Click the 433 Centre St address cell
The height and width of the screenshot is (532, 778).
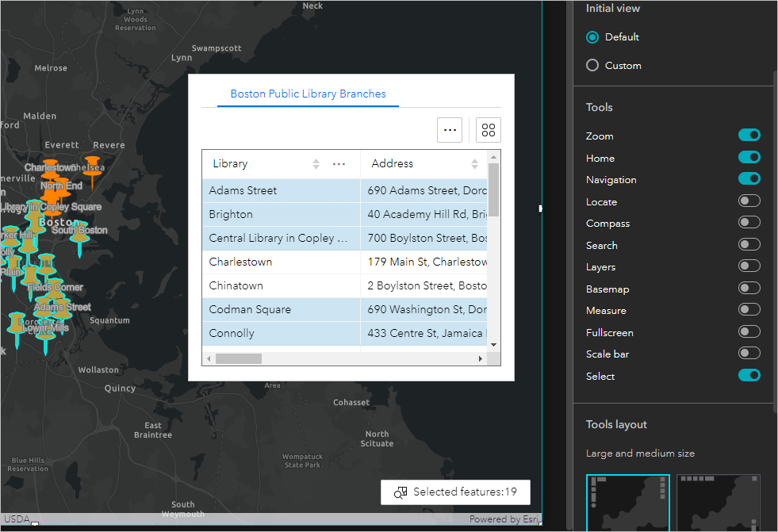(423, 333)
